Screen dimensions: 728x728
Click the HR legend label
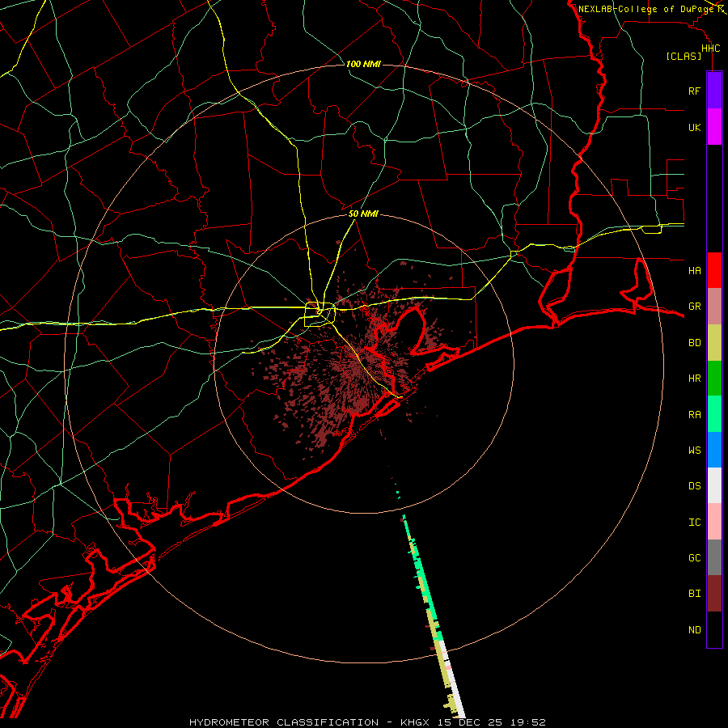click(694, 379)
